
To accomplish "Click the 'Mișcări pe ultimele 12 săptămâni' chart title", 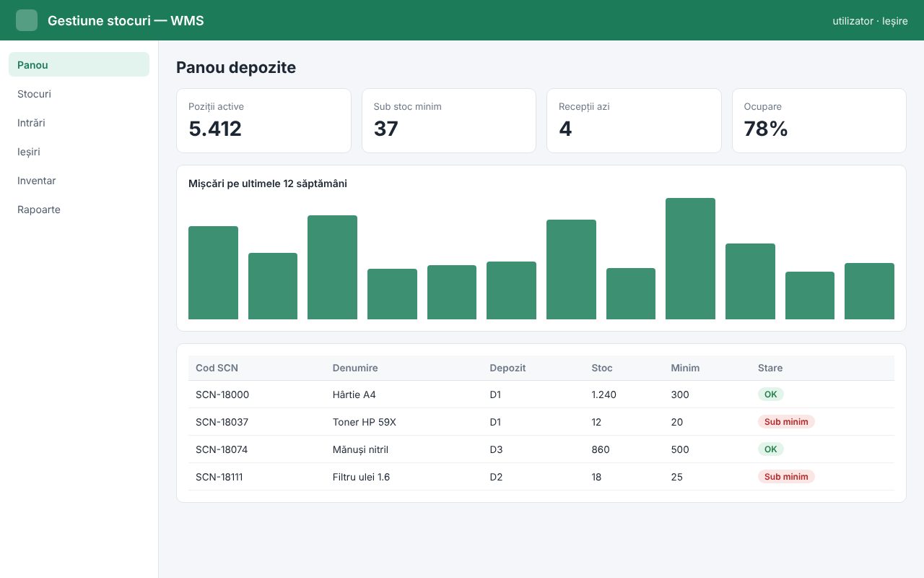I will (x=268, y=184).
